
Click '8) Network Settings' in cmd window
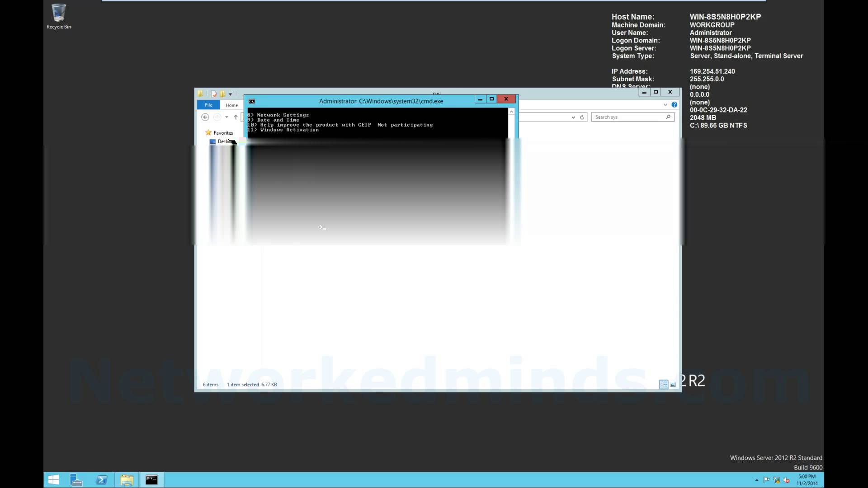tap(278, 115)
